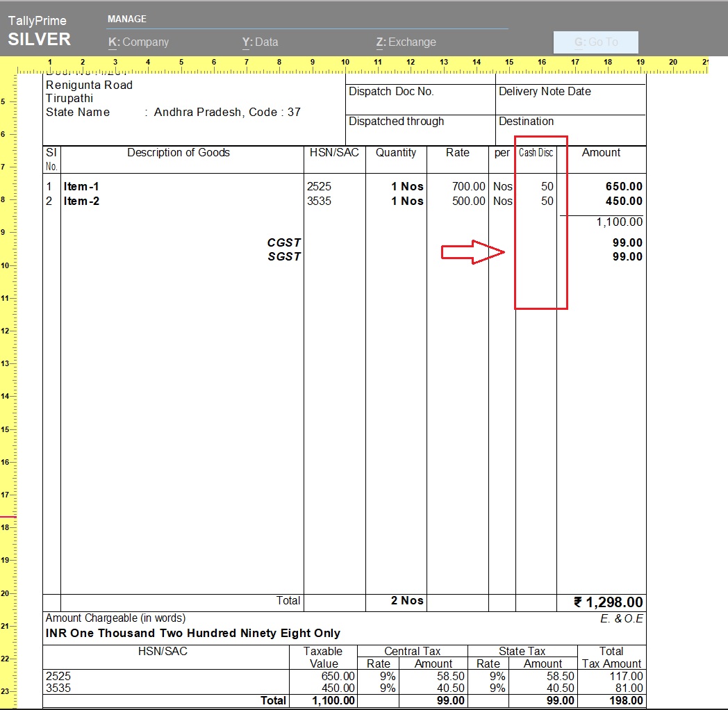Click the Amount Chargeable (in words) label
This screenshot has height=710, width=728.
coord(115,618)
